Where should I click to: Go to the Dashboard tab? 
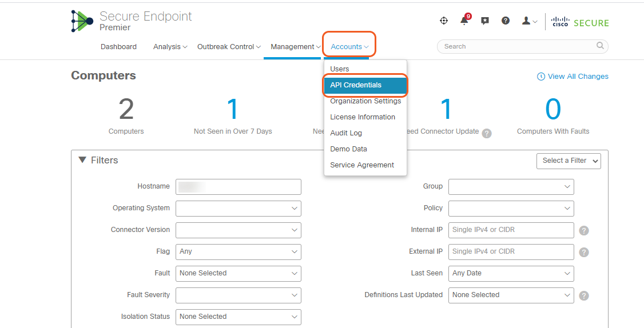[x=118, y=47]
